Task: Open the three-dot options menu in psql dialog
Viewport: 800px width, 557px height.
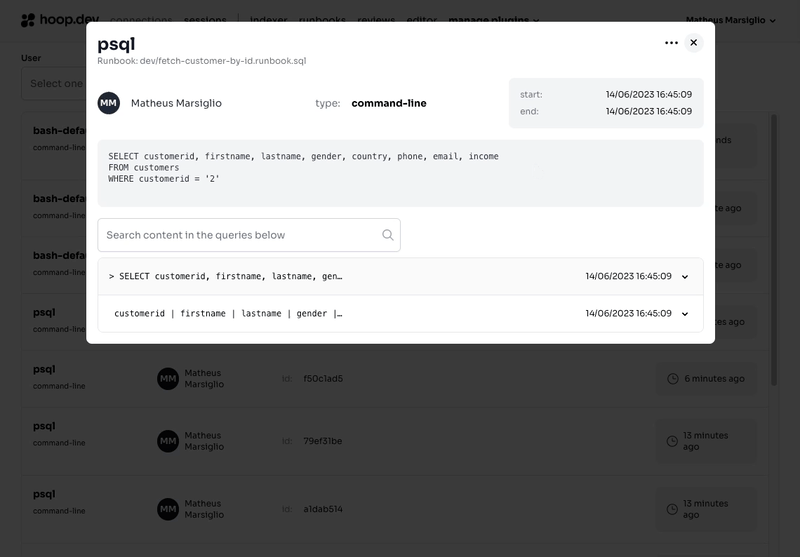Action: [x=671, y=43]
